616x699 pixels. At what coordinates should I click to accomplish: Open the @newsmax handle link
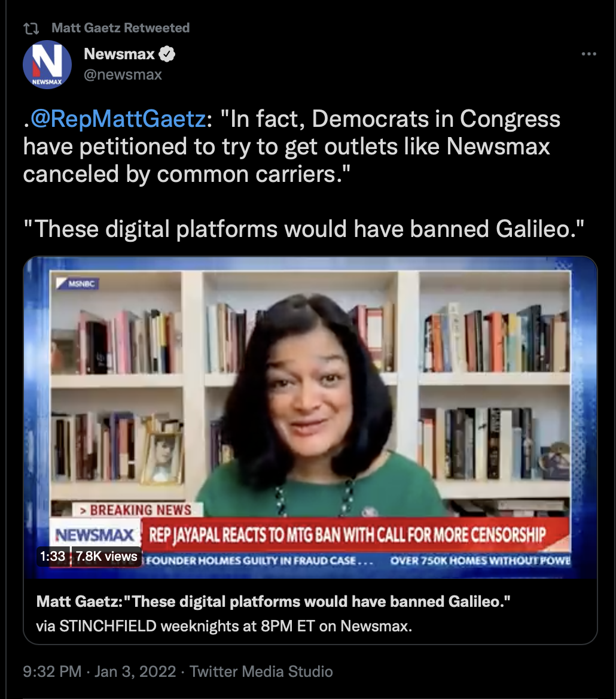pos(123,74)
